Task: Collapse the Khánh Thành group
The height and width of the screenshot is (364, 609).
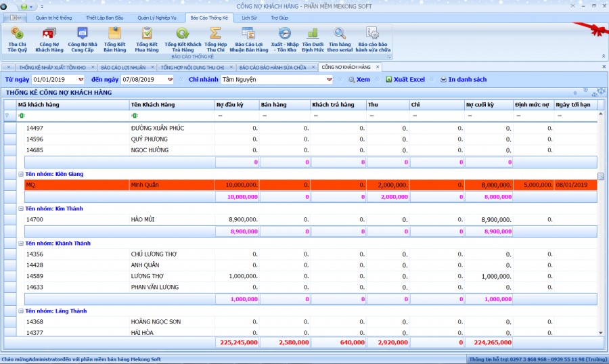Action: 21,244
